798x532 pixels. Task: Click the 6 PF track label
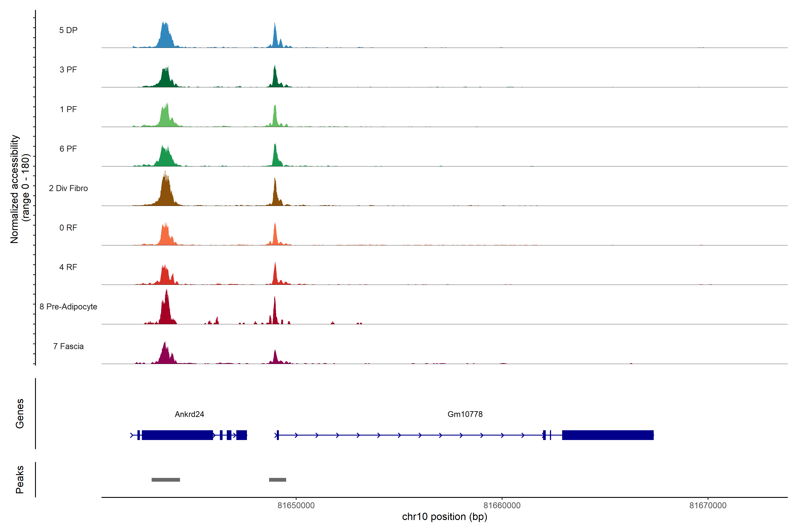(68, 149)
